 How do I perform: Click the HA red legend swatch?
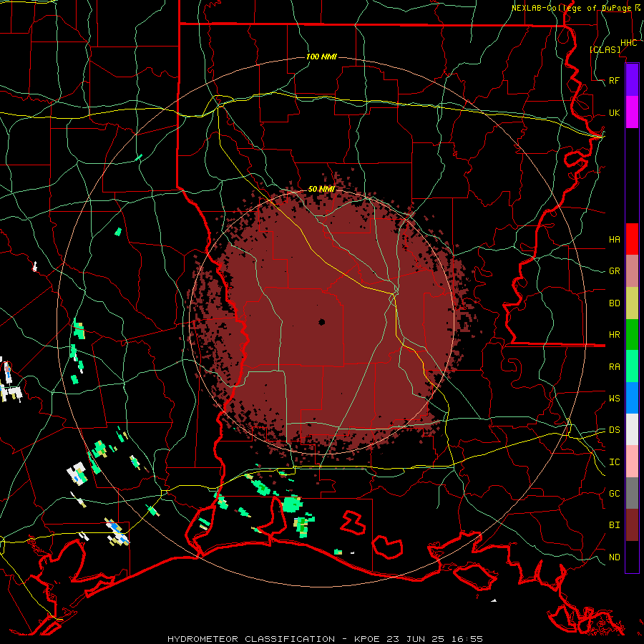point(632,239)
